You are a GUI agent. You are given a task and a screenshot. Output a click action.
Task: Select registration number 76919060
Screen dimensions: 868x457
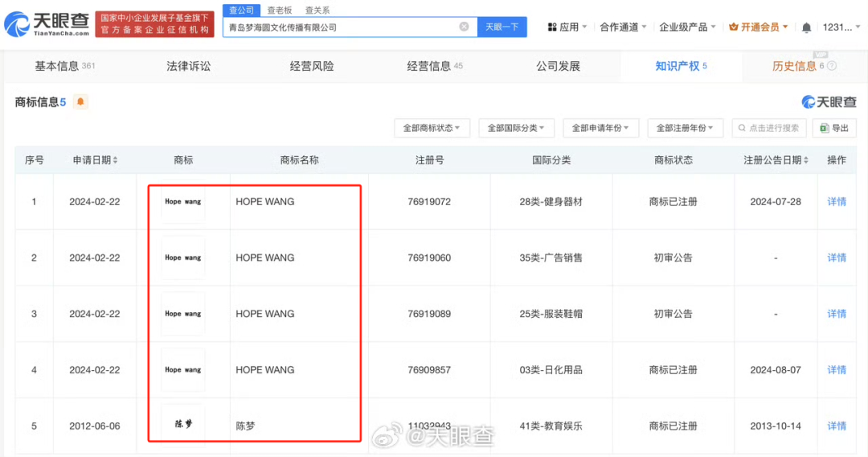pos(429,257)
